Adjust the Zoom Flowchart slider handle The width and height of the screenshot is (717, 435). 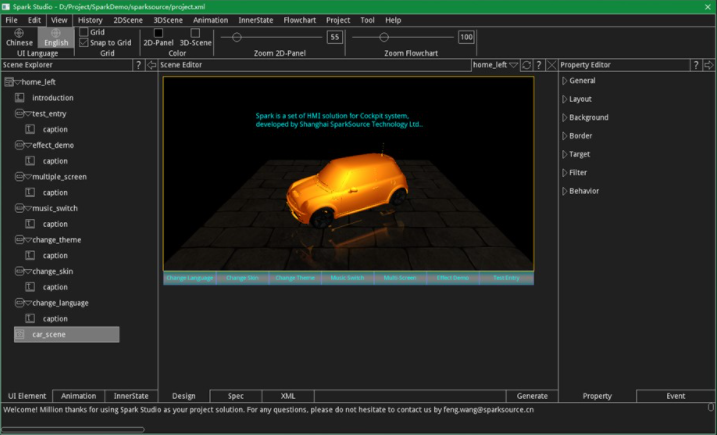point(384,38)
